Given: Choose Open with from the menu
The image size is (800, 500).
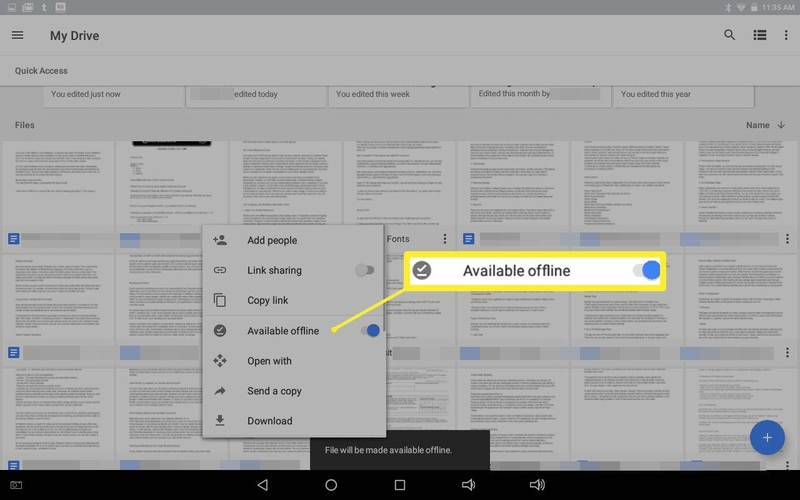Looking at the screenshot, I should coord(293,361).
